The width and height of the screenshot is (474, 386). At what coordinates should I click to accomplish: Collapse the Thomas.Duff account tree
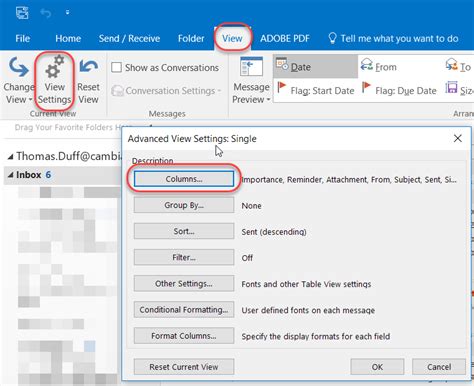click(x=11, y=156)
